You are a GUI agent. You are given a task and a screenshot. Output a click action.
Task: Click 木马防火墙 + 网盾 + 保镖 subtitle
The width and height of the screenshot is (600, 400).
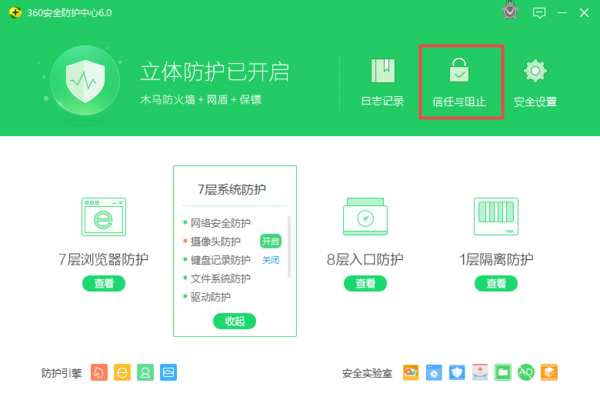point(201,100)
